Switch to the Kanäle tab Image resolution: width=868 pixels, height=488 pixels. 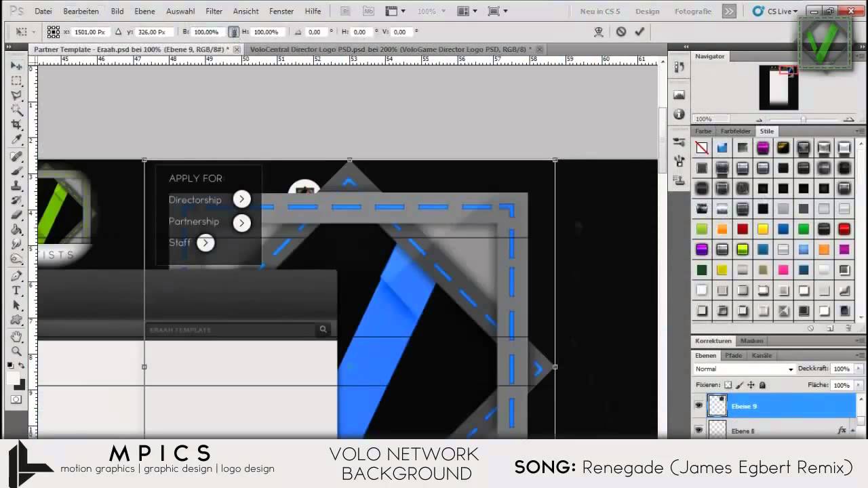tap(762, 355)
